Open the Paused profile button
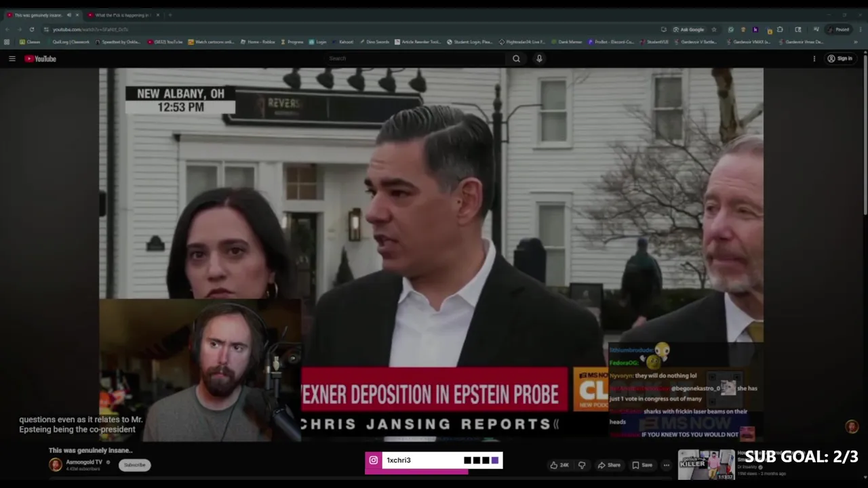This screenshot has width=868, height=488. tap(839, 30)
